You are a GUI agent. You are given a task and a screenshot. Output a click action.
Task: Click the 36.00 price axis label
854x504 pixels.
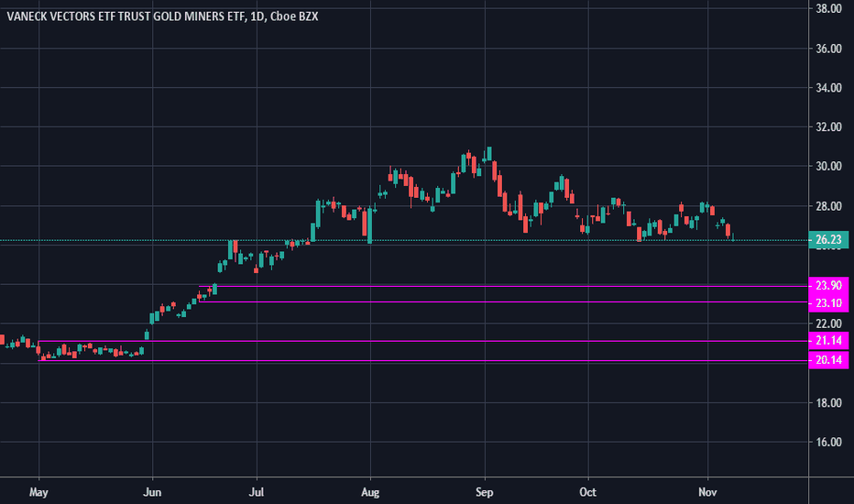point(828,49)
